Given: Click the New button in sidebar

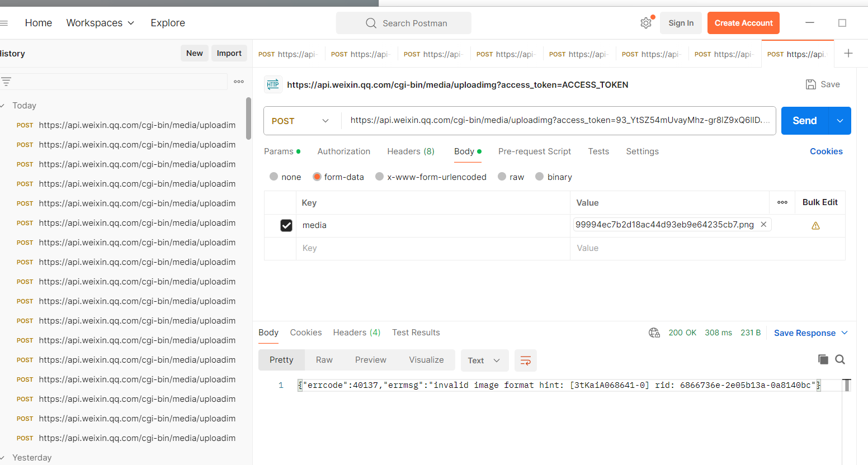Looking at the screenshot, I should pyautogui.click(x=195, y=53).
